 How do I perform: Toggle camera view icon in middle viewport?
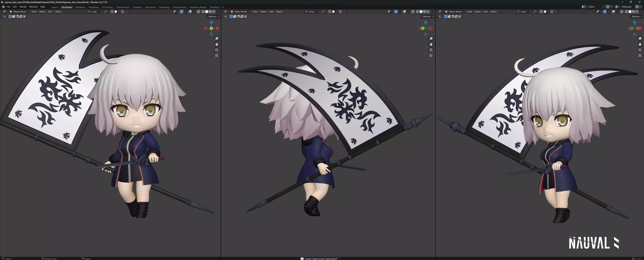(x=431, y=50)
